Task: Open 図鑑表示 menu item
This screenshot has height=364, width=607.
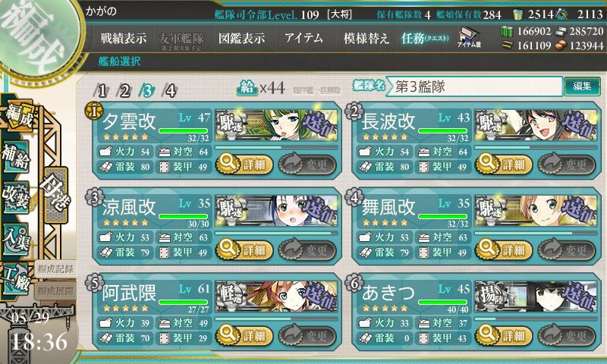Action: coord(241,38)
